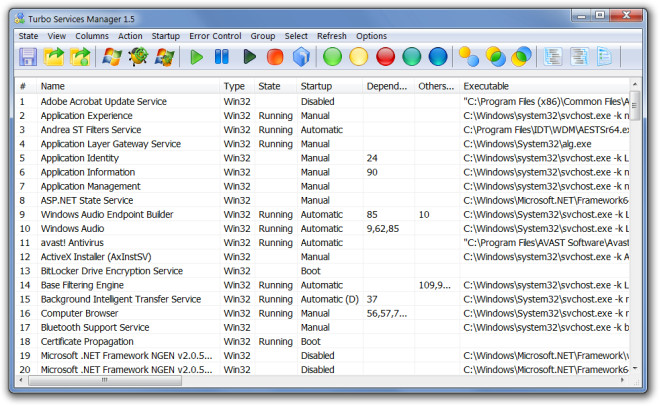
Task: Click the Windows flag with arrow icon
Action: tap(165, 57)
